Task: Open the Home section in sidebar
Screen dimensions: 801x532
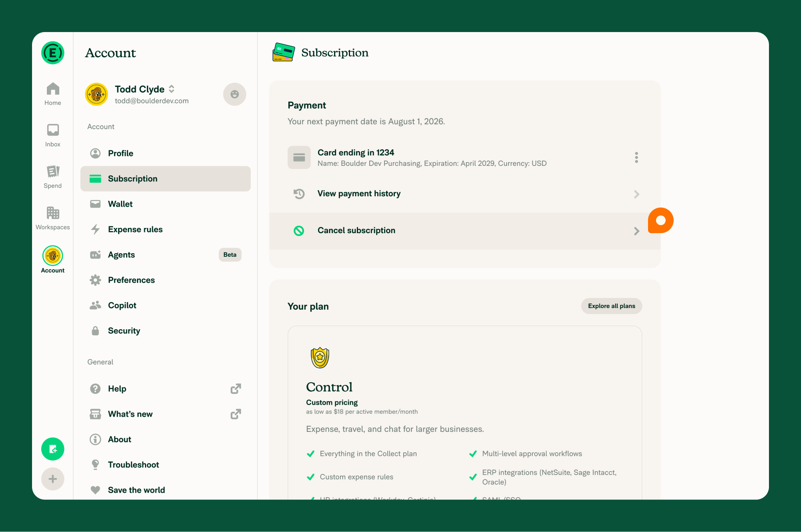Action: (x=52, y=94)
